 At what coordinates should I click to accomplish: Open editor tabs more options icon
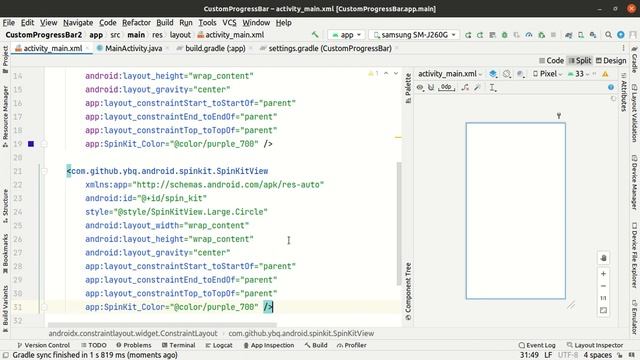tap(623, 48)
